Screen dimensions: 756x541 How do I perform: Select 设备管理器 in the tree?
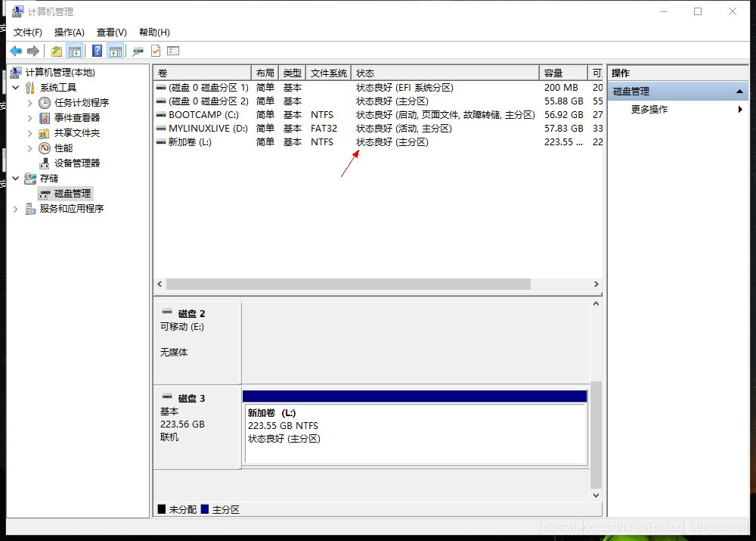tap(77, 163)
